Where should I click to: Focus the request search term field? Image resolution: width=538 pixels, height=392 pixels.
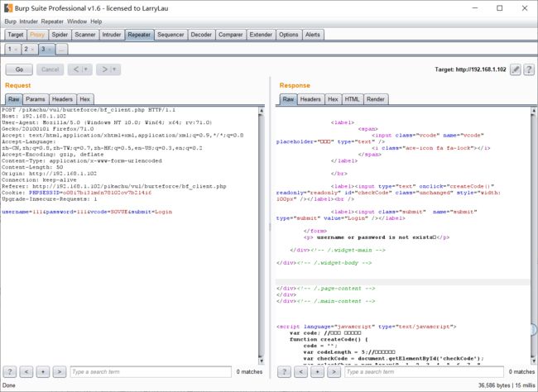pos(151,372)
